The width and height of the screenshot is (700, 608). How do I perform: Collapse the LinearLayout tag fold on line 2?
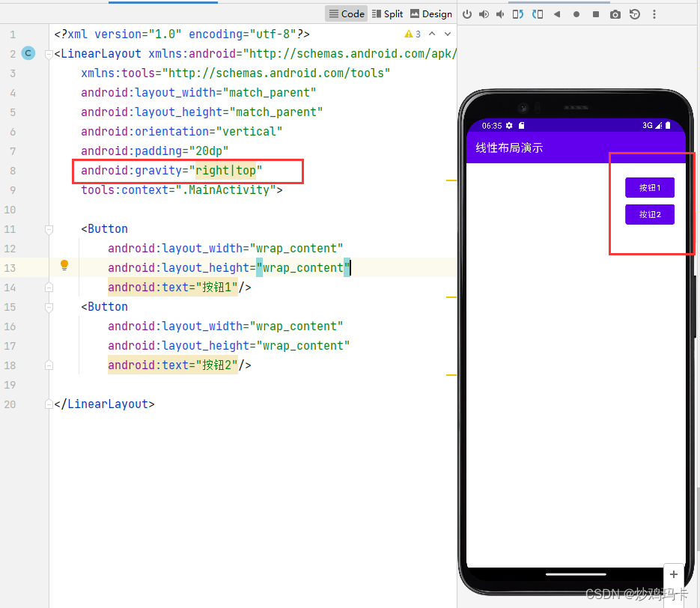click(x=49, y=54)
